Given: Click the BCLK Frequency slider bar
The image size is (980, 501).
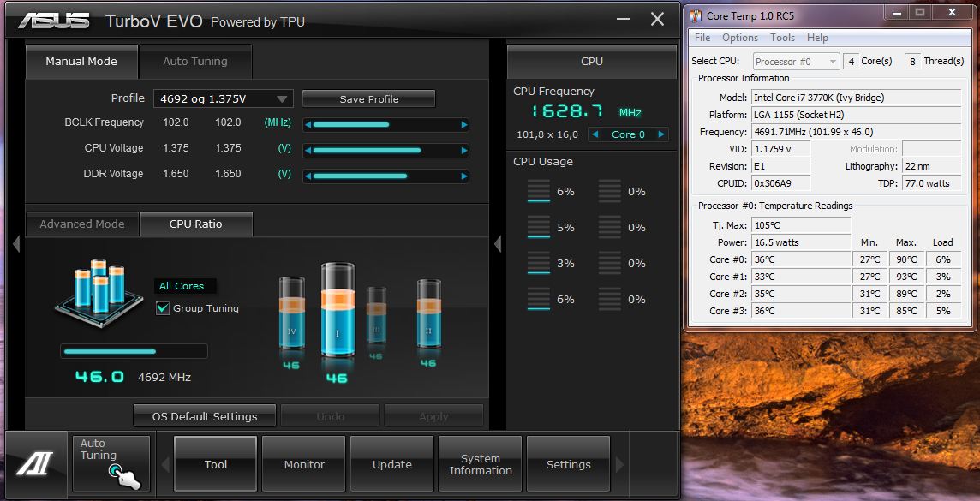Looking at the screenshot, I should coord(386,125).
